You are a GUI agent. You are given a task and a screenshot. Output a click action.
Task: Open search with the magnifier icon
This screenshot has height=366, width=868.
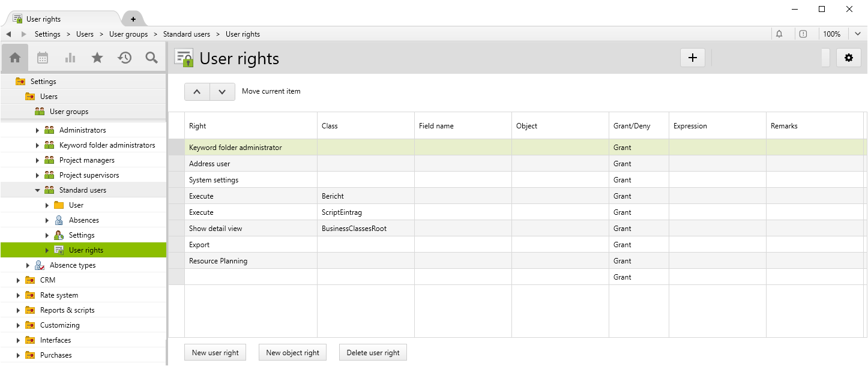point(152,58)
